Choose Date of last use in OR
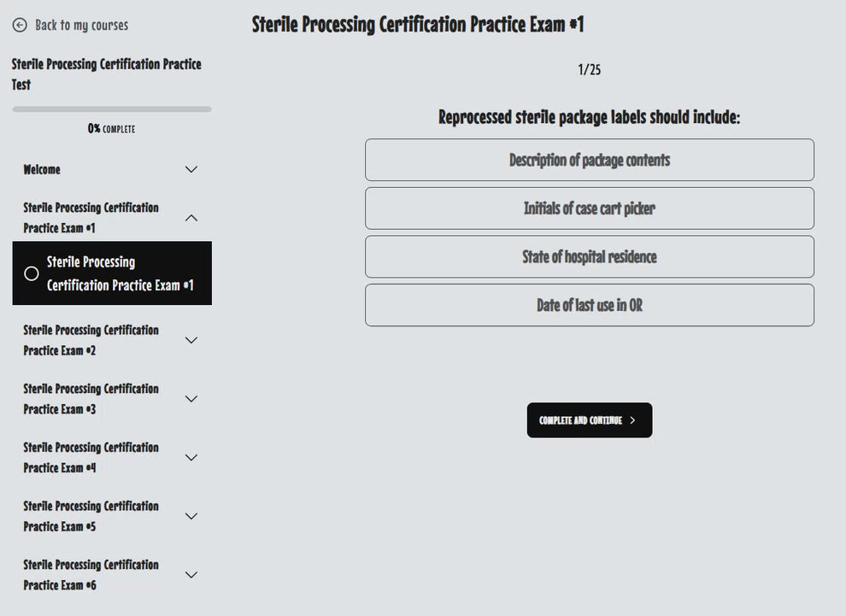Image resolution: width=846 pixels, height=616 pixels. tap(589, 305)
